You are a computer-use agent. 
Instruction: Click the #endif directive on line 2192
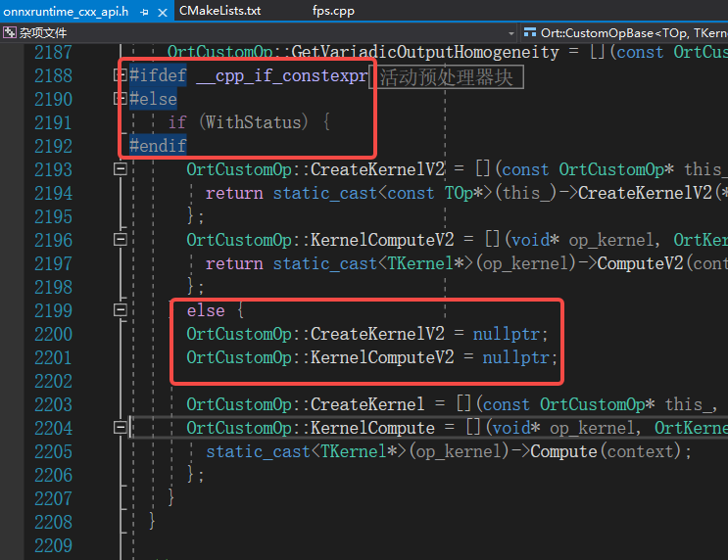point(158,146)
